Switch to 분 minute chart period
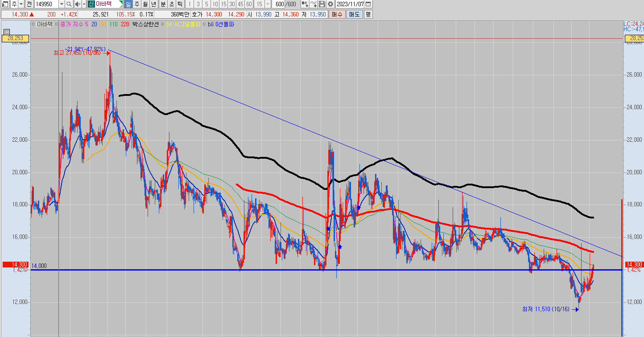644x337 pixels. click(163, 4)
